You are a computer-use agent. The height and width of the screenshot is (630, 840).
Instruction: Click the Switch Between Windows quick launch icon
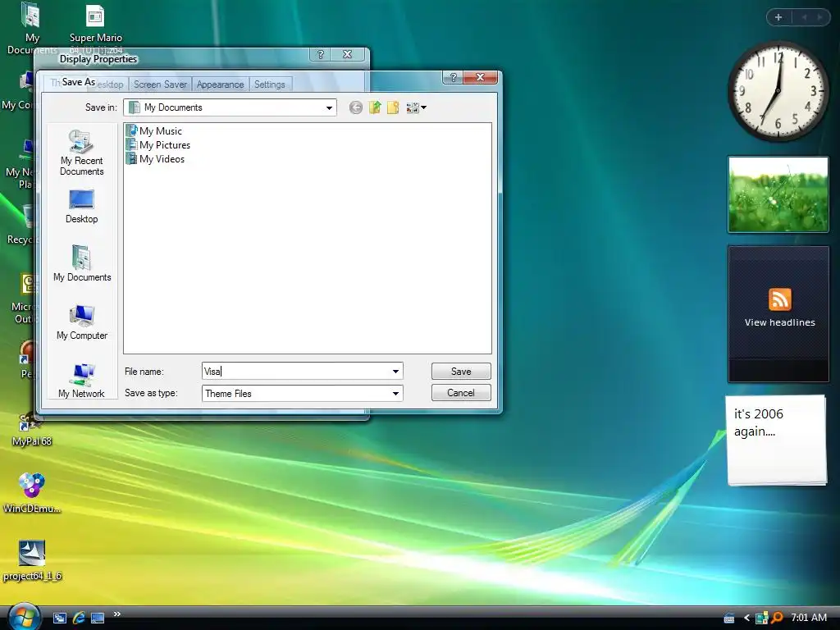(59, 619)
